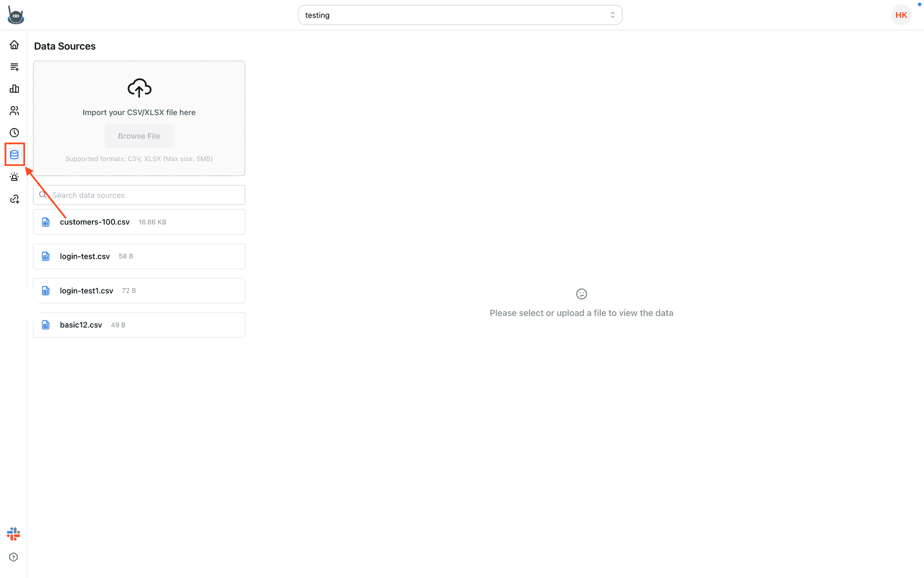
Task: Click the 49 B size label
Action: (x=118, y=325)
